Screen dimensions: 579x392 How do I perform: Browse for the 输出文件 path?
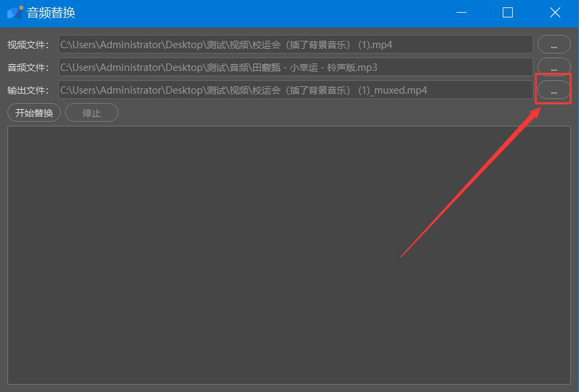(x=554, y=90)
